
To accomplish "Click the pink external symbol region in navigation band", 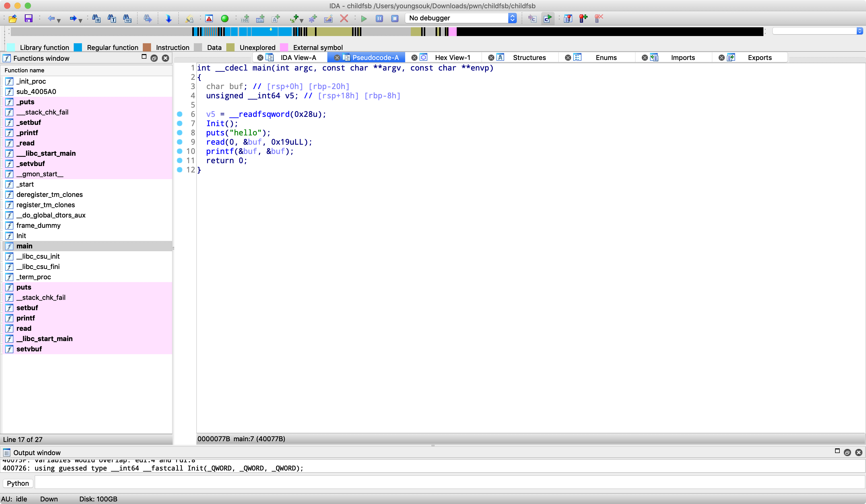I will click(x=453, y=32).
